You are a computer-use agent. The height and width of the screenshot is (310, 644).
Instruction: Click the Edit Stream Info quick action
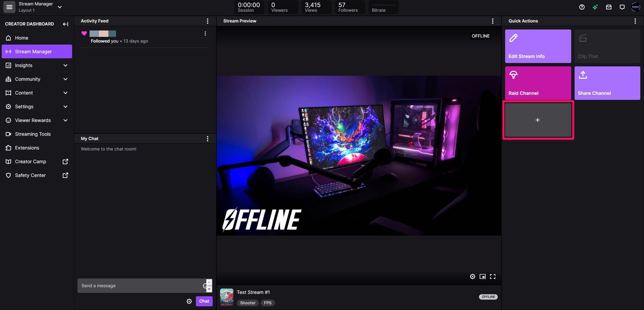537,46
